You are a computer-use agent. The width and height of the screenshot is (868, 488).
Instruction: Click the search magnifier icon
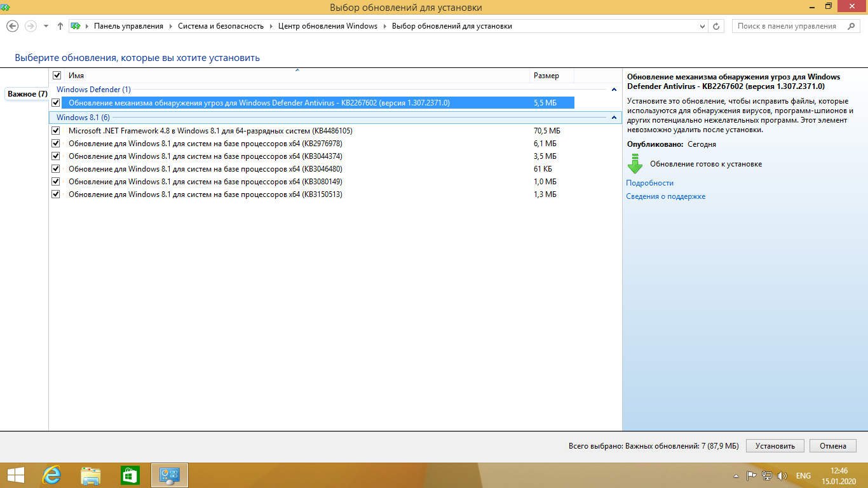(851, 26)
